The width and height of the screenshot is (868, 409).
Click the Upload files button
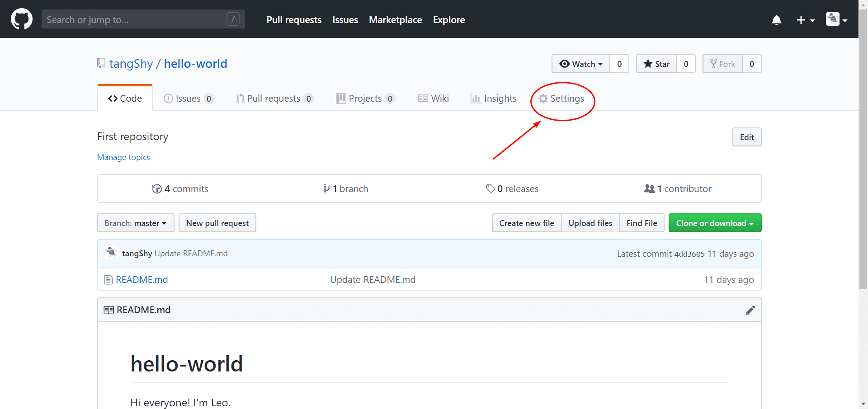pyautogui.click(x=590, y=223)
